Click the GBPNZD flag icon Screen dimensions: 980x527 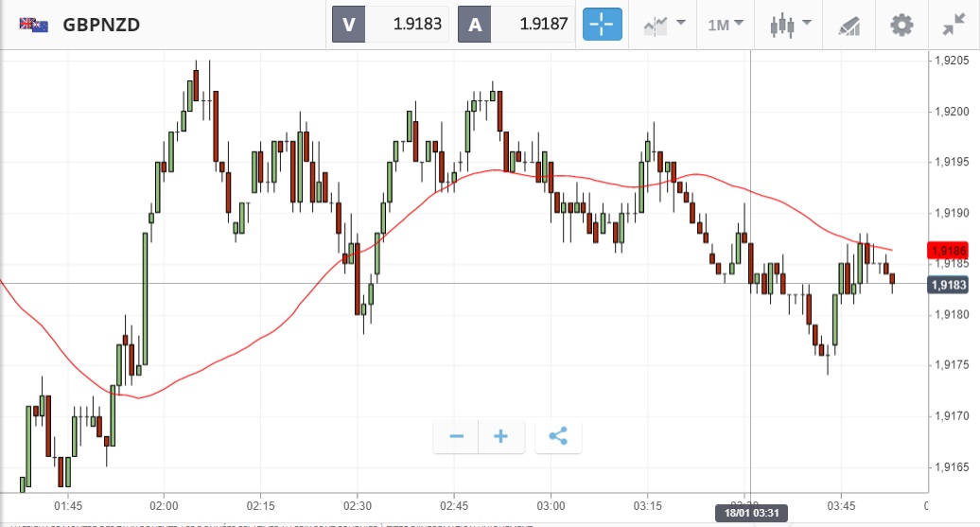[34, 25]
